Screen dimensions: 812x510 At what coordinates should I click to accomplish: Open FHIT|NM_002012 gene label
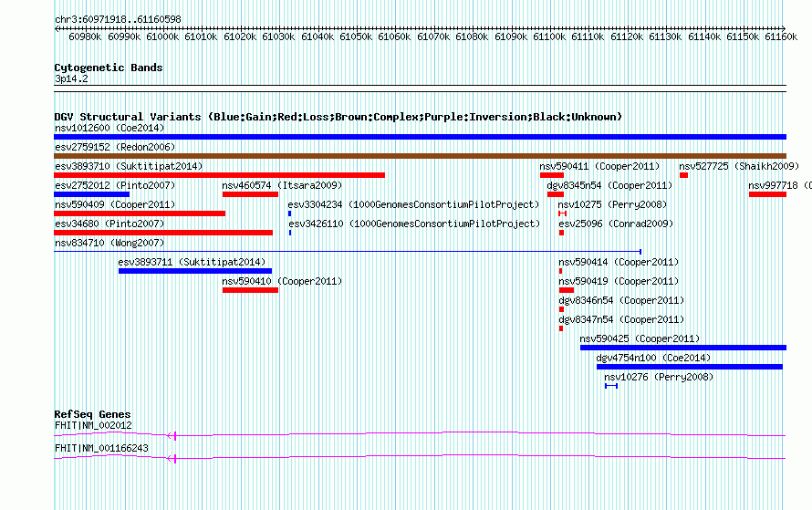tap(93, 425)
